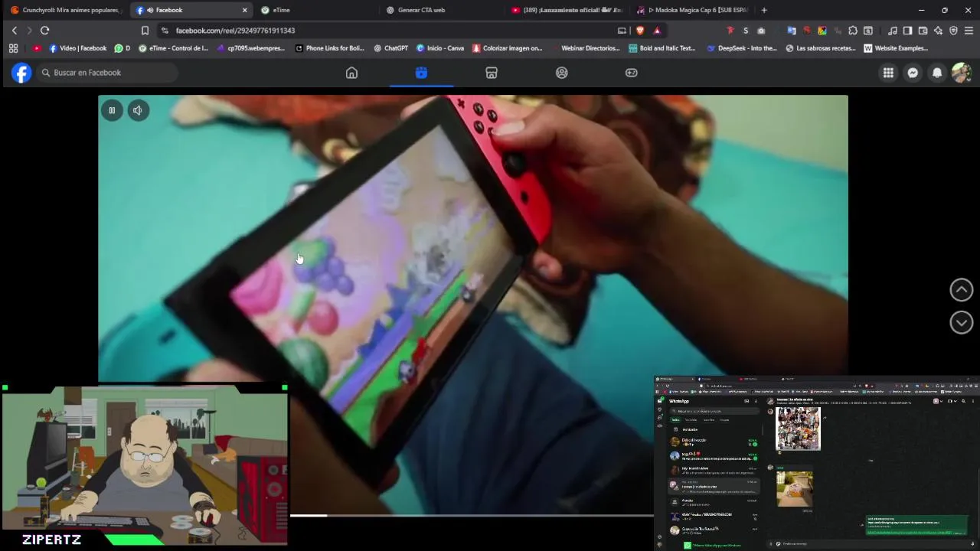Open Video | Facebook bookmark

[x=77, y=48]
